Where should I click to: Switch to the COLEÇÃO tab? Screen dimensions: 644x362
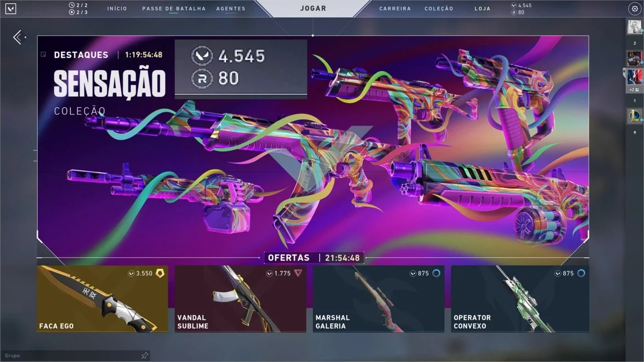[x=439, y=8]
